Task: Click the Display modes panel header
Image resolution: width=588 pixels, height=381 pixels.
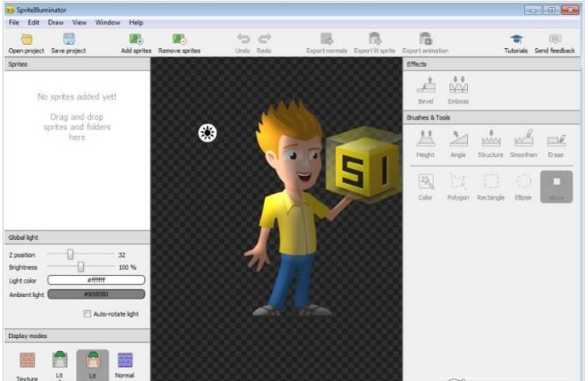Action: coord(77,336)
